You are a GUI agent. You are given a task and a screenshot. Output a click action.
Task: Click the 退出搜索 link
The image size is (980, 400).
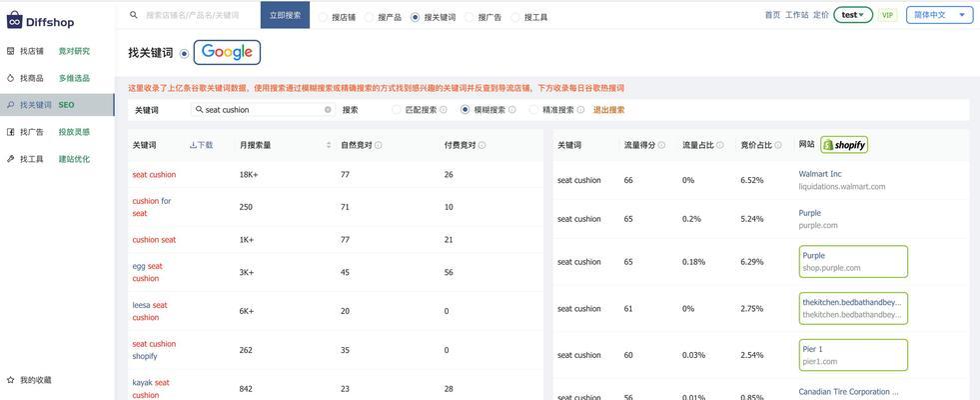pos(608,110)
